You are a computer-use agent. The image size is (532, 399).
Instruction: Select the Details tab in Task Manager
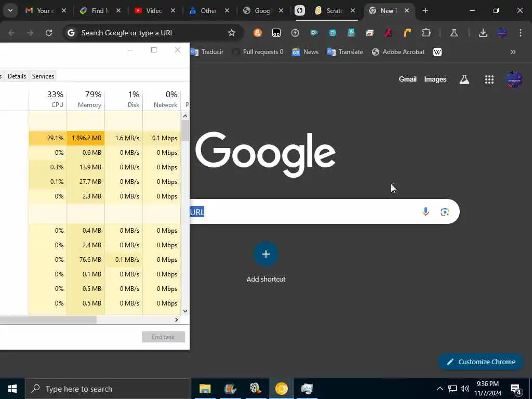(17, 76)
